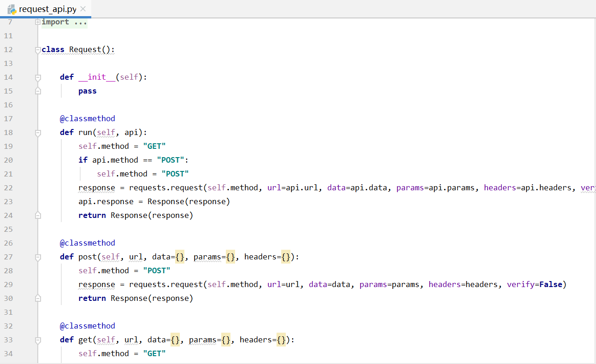Click 'url=api.url' on line 22
Viewport: 596px width, 364px height.
(293, 188)
